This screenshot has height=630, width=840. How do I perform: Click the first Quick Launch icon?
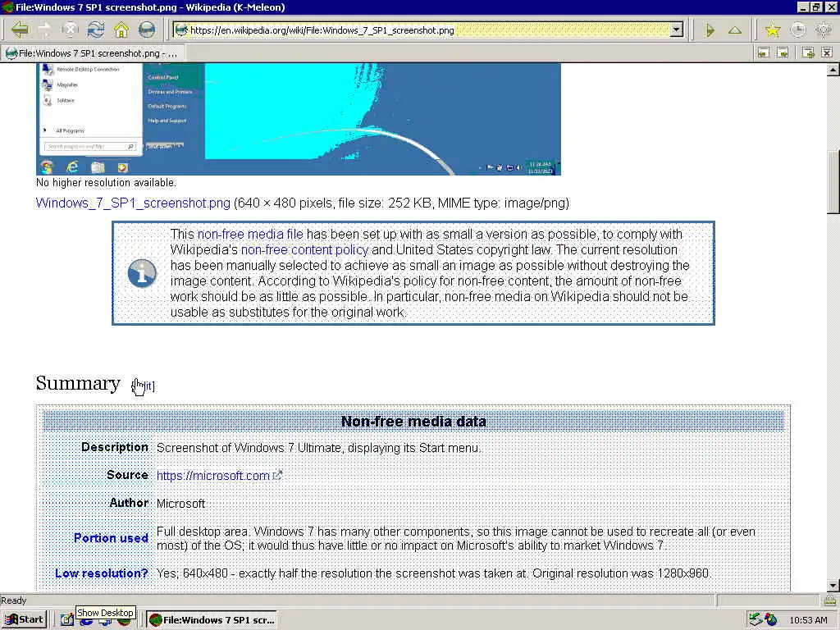[x=66, y=620]
